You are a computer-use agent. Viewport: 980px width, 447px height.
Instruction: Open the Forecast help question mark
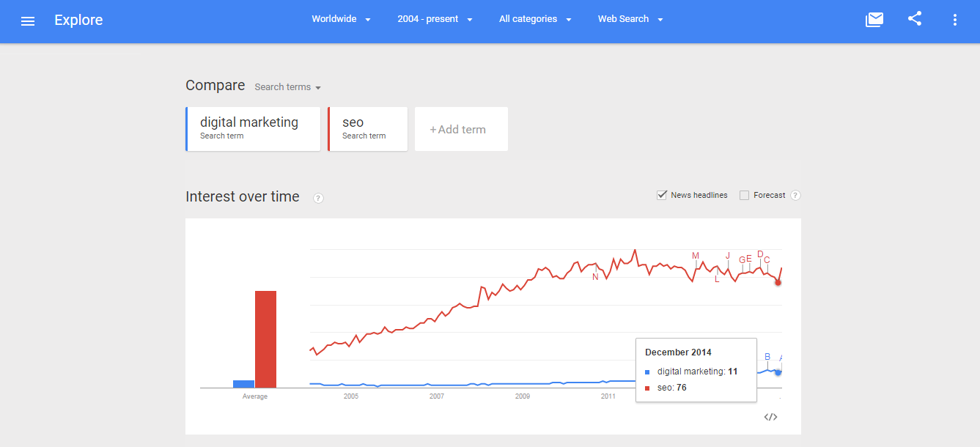(795, 195)
